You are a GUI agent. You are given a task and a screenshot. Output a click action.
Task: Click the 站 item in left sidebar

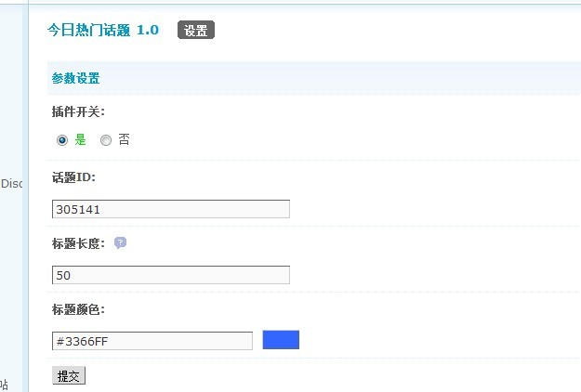coord(4,385)
